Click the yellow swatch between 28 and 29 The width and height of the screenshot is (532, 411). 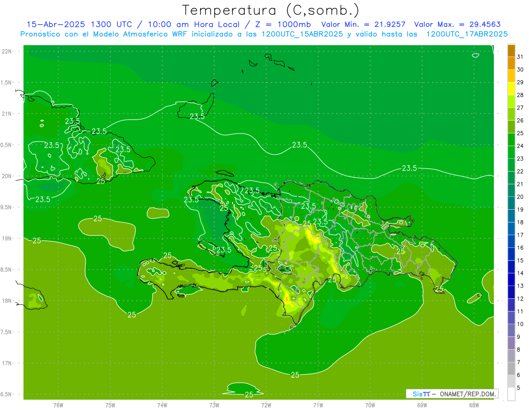511,89
